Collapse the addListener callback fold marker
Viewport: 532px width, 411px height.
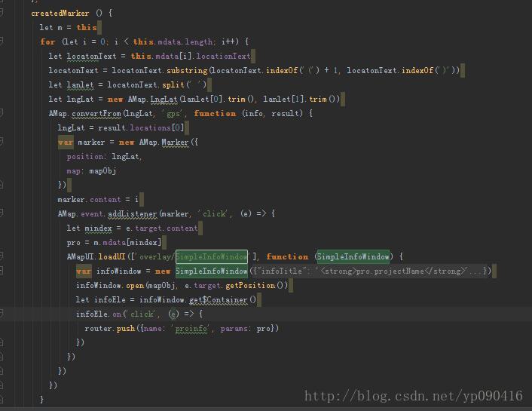point(2,213)
